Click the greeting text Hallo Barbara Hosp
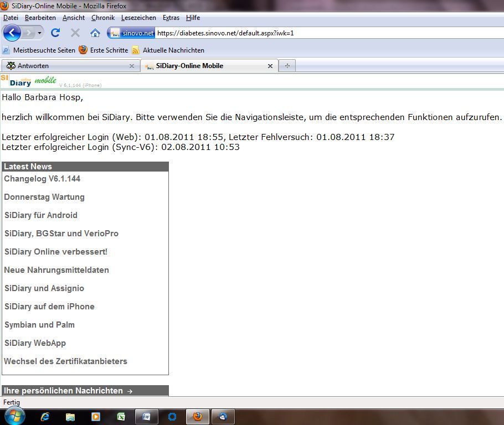Image resolution: width=504 pixels, height=425 pixels. coord(43,97)
